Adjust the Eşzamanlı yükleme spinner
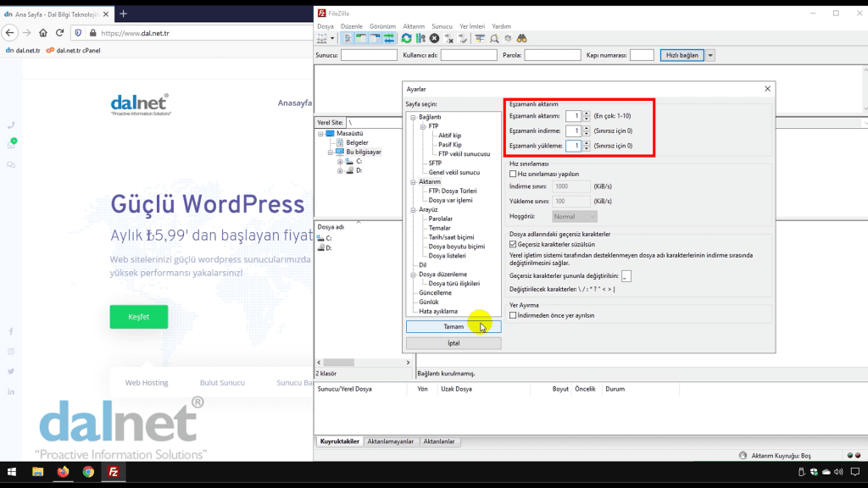 tap(587, 146)
